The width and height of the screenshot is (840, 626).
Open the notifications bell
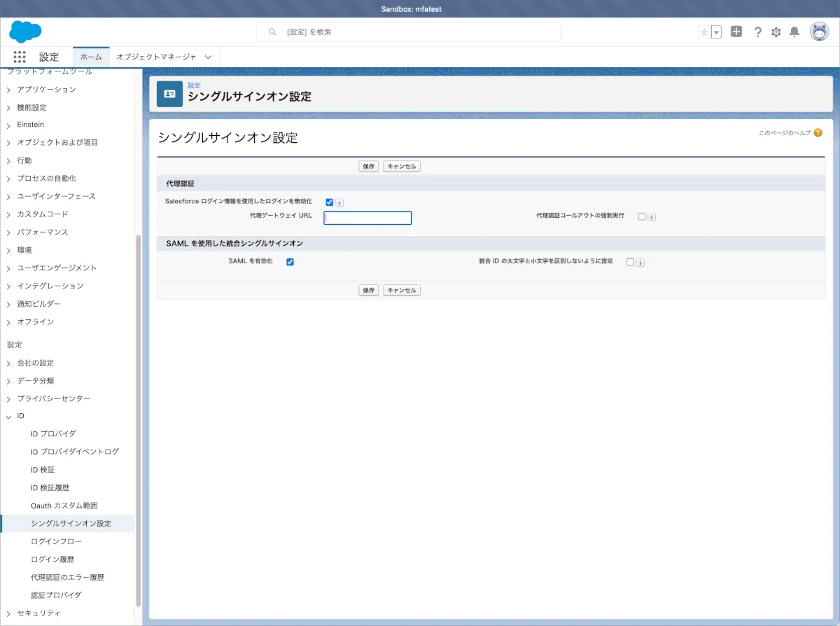tap(794, 32)
